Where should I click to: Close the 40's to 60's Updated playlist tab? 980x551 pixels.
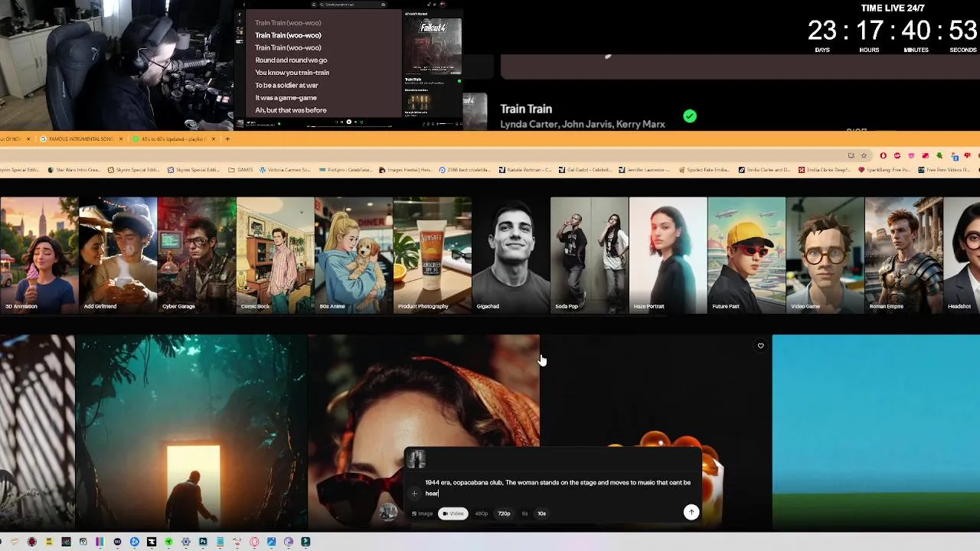click(x=214, y=139)
